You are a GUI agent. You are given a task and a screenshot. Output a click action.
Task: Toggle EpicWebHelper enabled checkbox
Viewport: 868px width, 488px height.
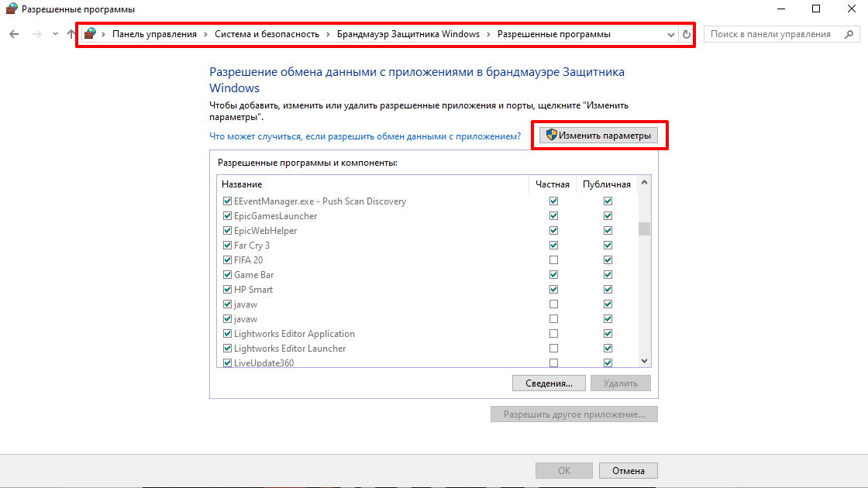click(227, 231)
